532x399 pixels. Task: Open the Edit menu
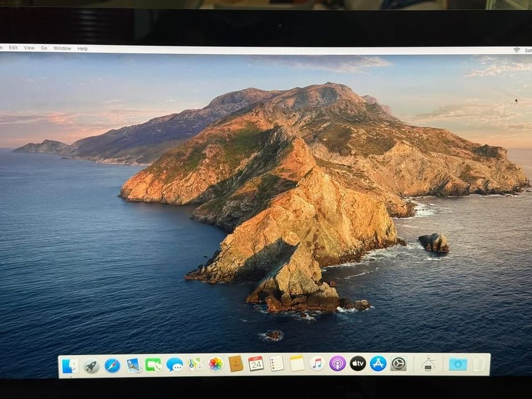(13, 48)
